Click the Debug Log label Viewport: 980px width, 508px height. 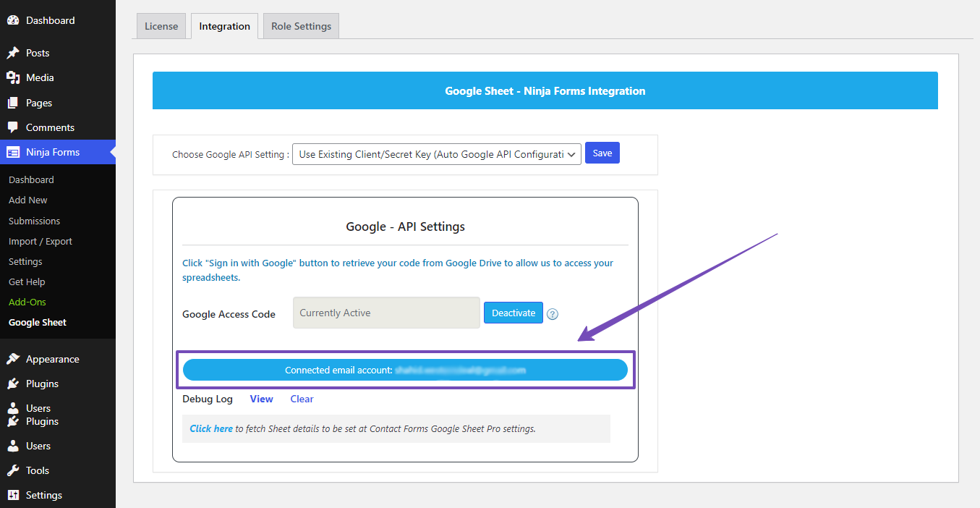tap(208, 399)
